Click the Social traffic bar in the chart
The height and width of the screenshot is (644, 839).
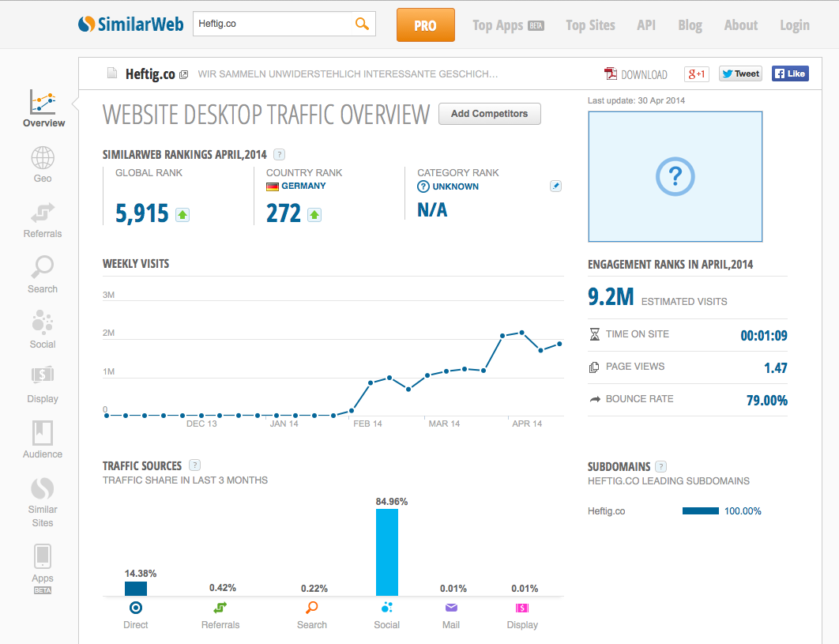point(387,552)
